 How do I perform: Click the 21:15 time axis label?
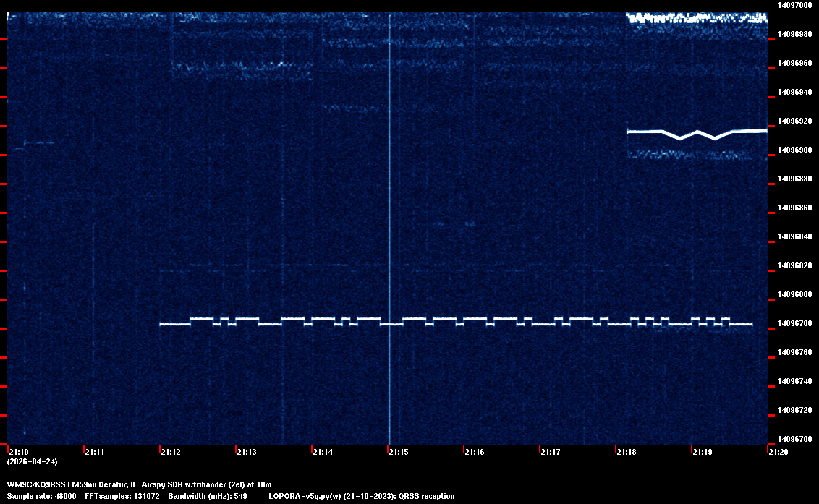point(398,452)
